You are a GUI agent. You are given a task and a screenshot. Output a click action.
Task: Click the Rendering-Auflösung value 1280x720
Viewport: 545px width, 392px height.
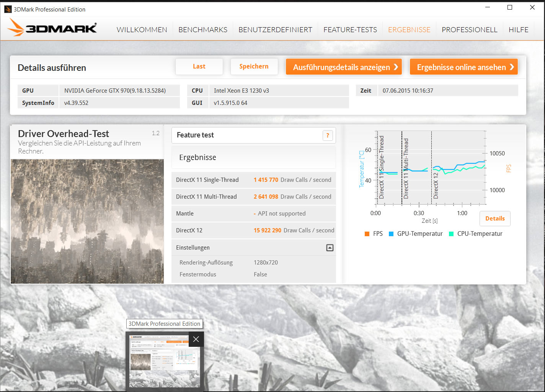tap(266, 263)
